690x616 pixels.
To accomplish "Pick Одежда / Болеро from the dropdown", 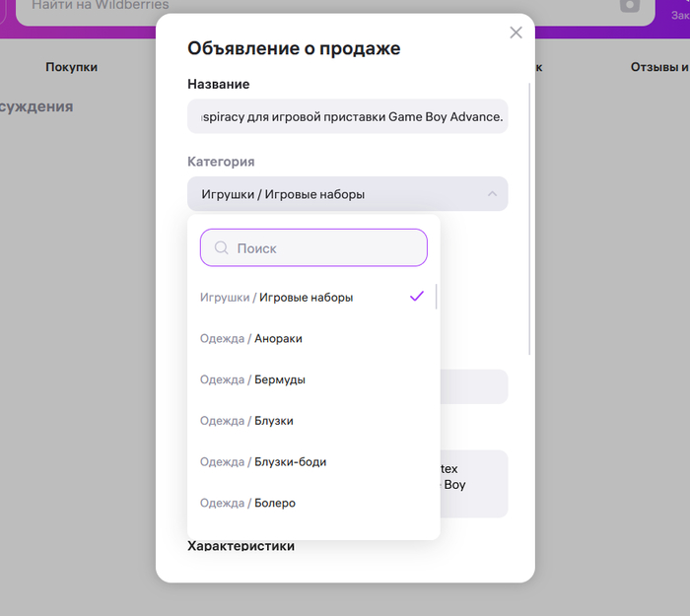I will (x=247, y=504).
